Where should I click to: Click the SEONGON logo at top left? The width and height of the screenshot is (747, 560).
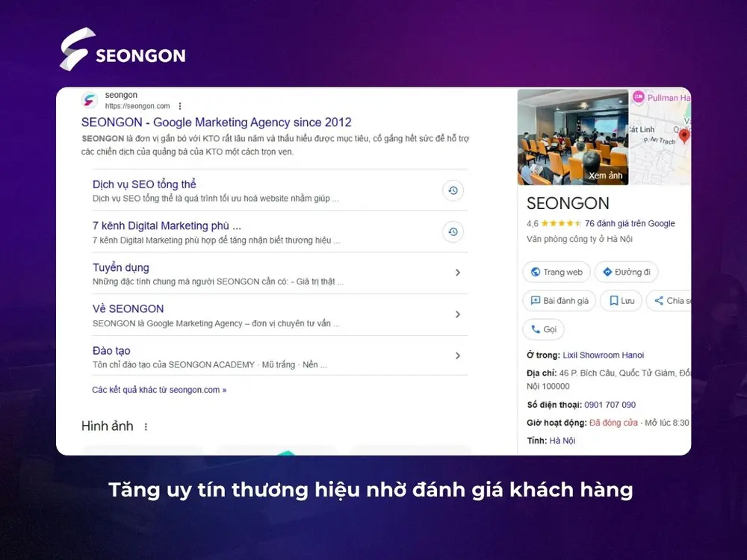pyautogui.click(x=123, y=49)
